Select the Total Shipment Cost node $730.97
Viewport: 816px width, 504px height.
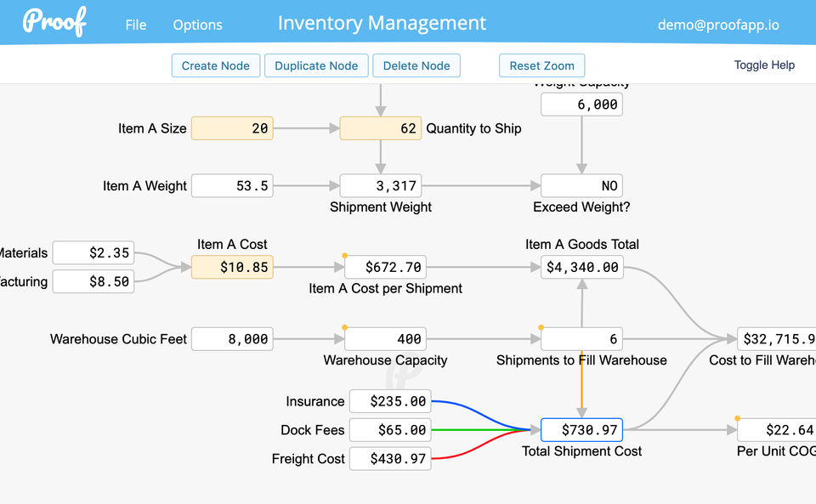point(581,429)
